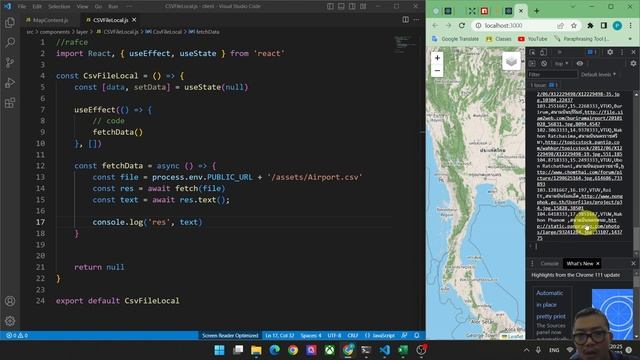640x360 pixels.
Task: Expand the overflow menu ellipsis in menu bar
Action: point(129,7)
